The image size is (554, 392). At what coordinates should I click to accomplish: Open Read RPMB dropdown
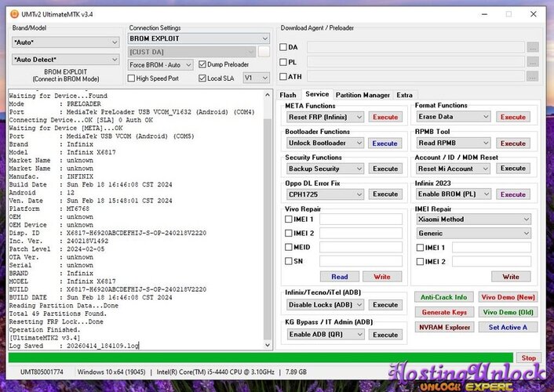[454, 143]
